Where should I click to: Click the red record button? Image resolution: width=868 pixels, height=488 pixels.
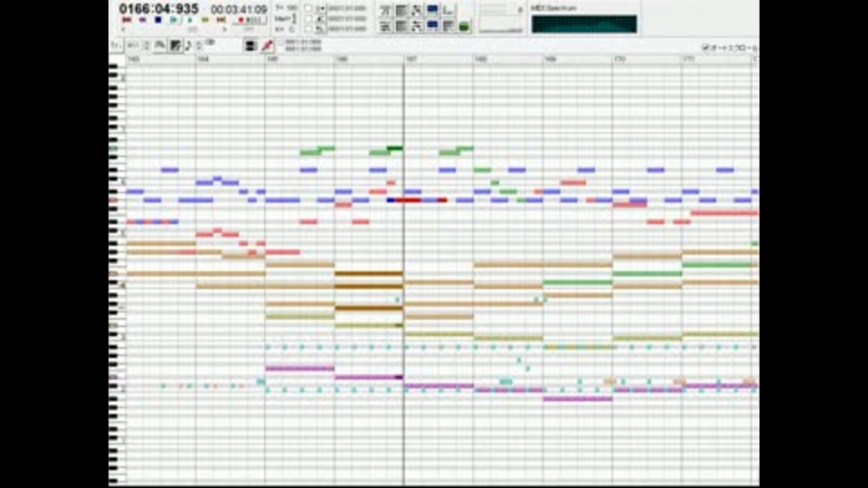tap(241, 20)
